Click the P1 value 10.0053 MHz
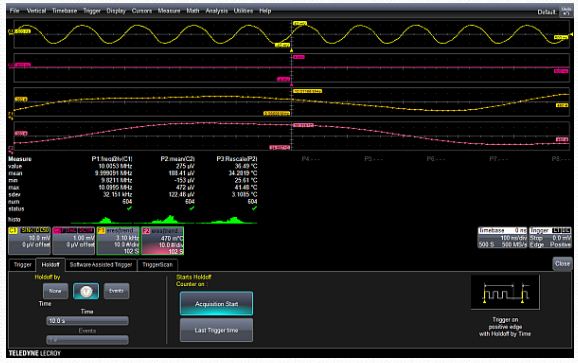This screenshot has width=578, height=363. [x=115, y=166]
